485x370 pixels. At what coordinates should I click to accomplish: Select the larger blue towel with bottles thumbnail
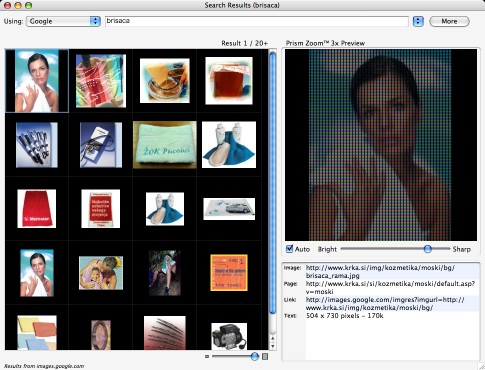tap(229, 145)
